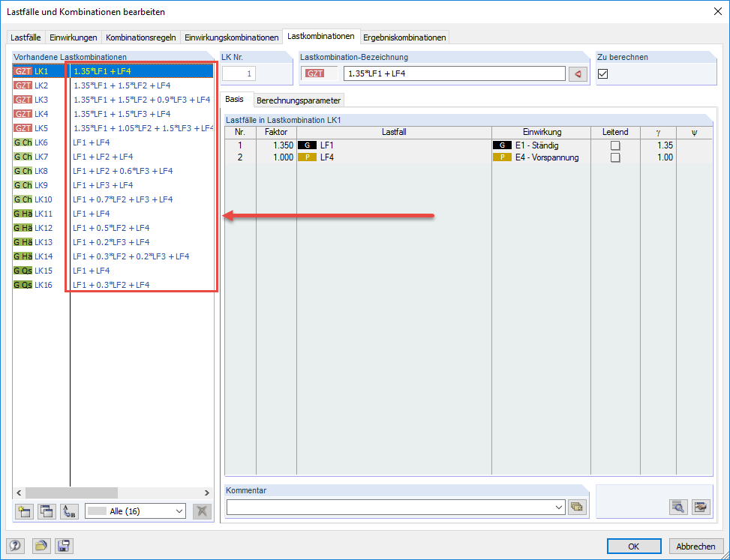Click the GZT badge in the Bezeichnung section
Screen dimensions: 730x560
click(x=315, y=73)
